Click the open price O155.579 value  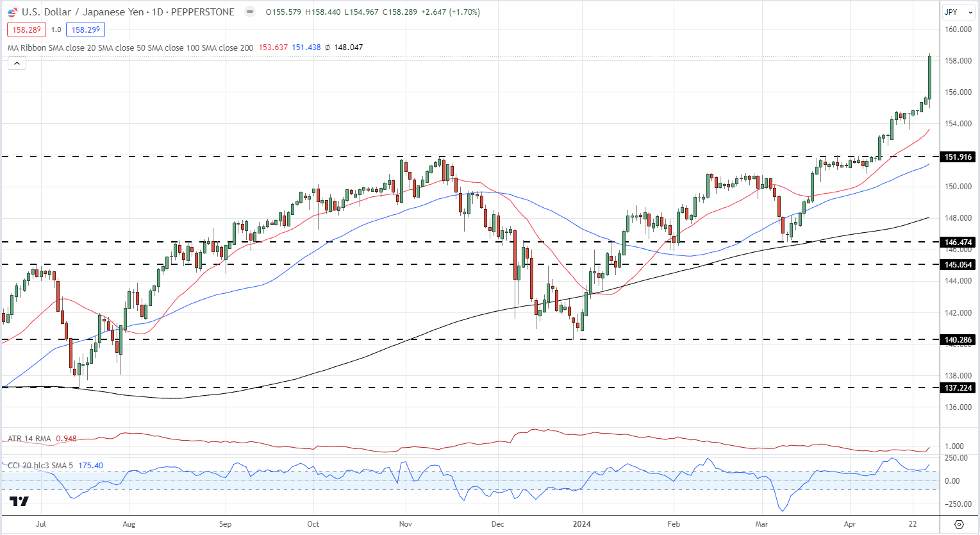coord(283,12)
